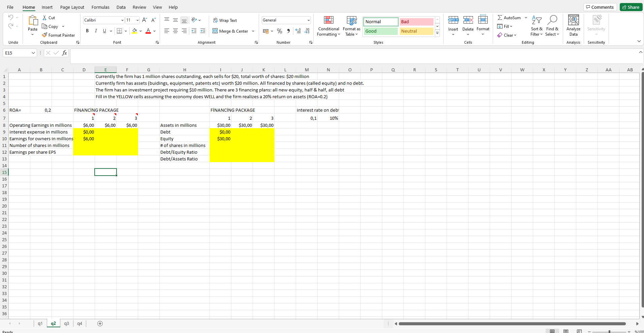Switch to the Formulas ribbon tab
Viewport: 644px width, 333px height.
pos(100,7)
